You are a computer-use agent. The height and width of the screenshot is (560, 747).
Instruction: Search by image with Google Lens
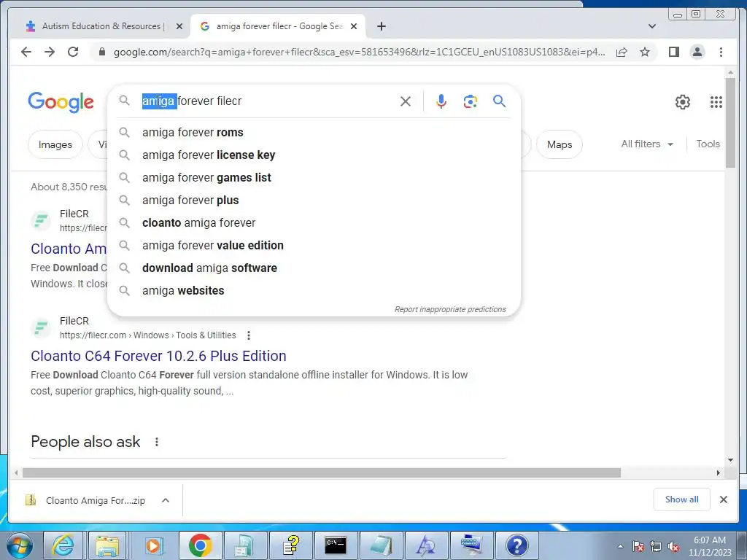[471, 101]
